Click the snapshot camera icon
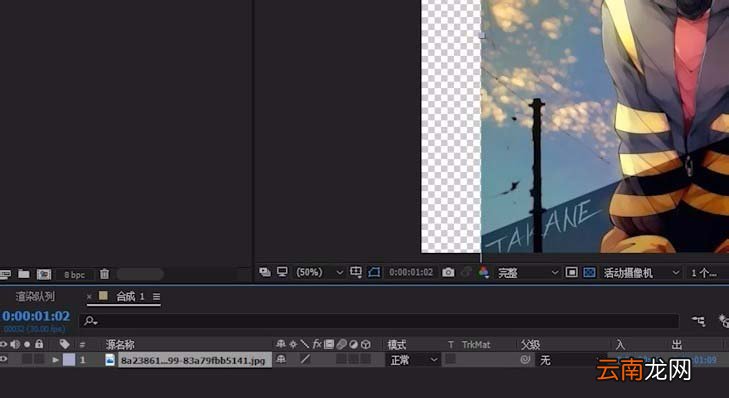The width and height of the screenshot is (729, 398). point(448,272)
